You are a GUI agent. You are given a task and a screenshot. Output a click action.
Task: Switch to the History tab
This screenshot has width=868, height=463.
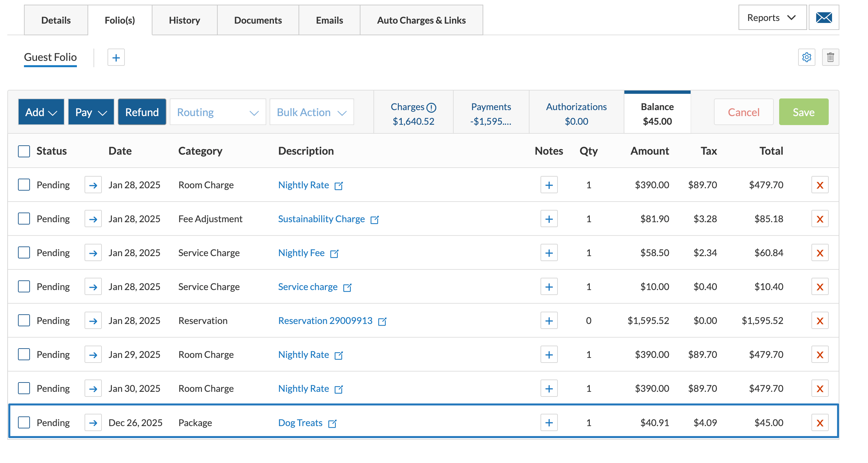point(184,20)
